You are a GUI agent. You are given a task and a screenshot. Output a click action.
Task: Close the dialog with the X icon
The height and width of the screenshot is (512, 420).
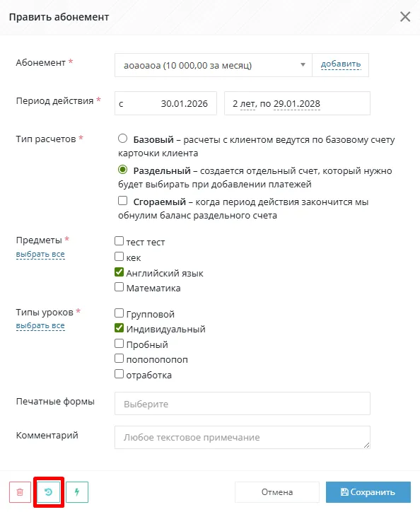tap(405, 17)
